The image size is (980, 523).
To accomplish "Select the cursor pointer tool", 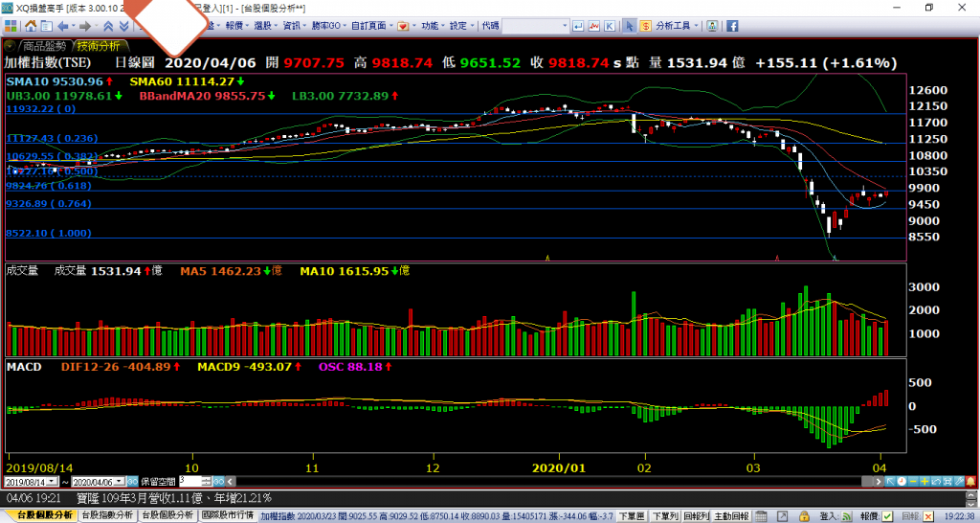I will pos(630,25).
